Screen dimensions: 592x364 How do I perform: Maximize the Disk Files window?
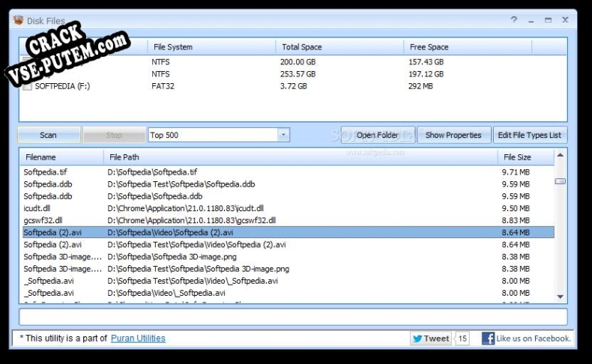(548, 20)
